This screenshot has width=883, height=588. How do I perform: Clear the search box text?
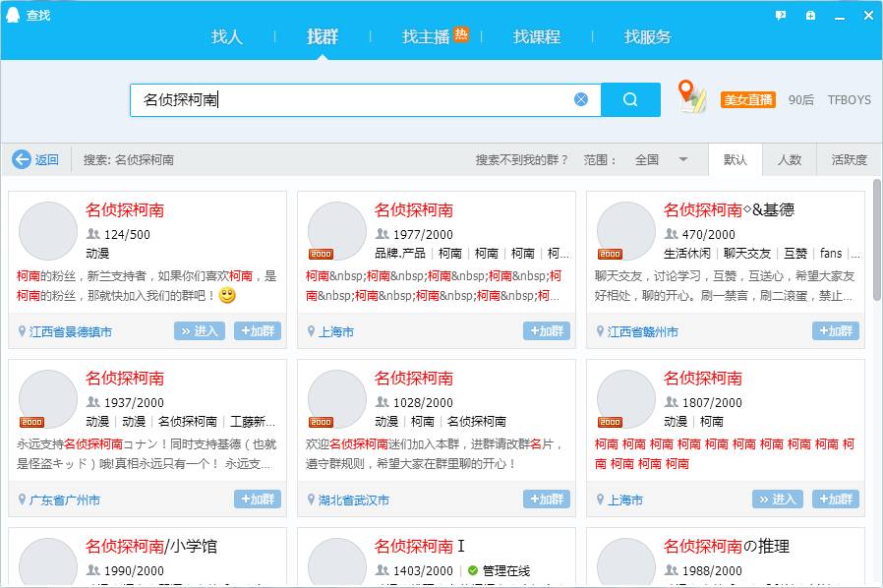[x=580, y=99]
